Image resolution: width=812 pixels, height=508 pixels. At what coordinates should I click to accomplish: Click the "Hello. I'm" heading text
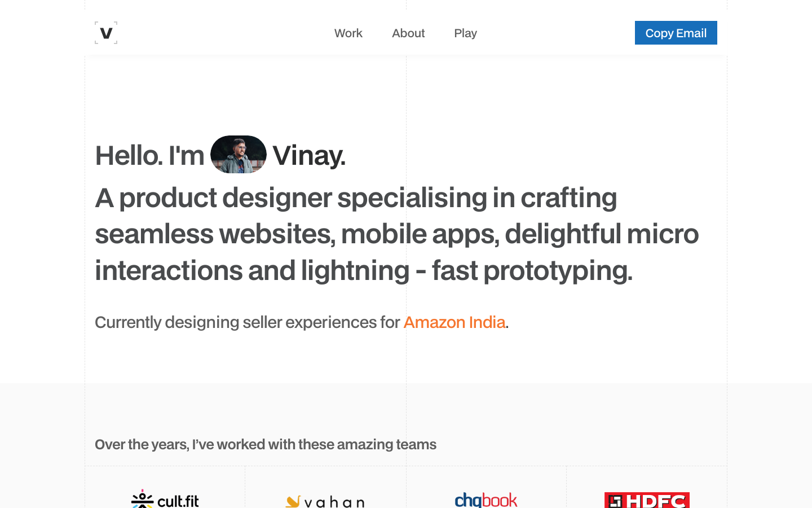pyautogui.click(x=149, y=156)
